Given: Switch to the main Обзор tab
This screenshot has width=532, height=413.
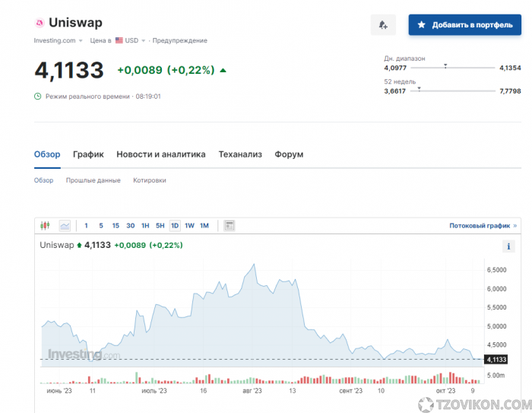Looking at the screenshot, I should pos(47,154).
